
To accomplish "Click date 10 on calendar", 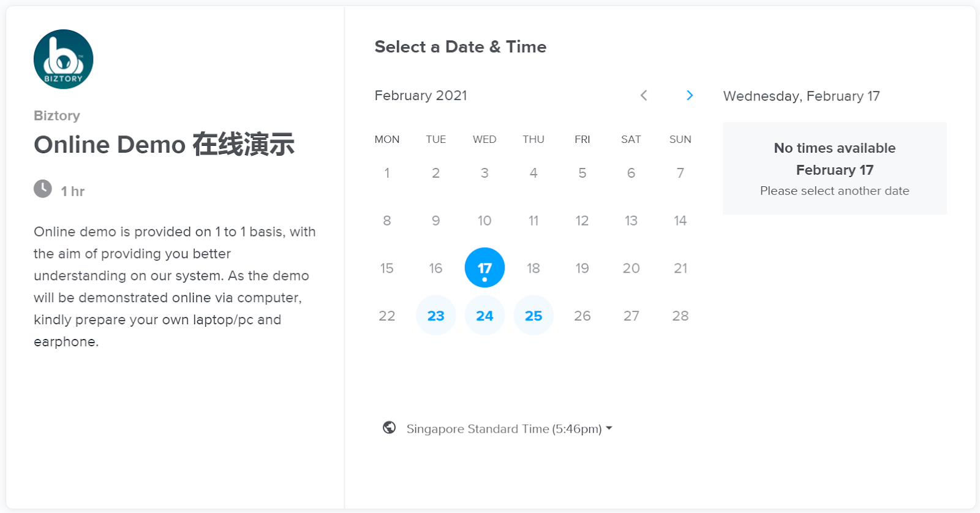I will (x=484, y=221).
